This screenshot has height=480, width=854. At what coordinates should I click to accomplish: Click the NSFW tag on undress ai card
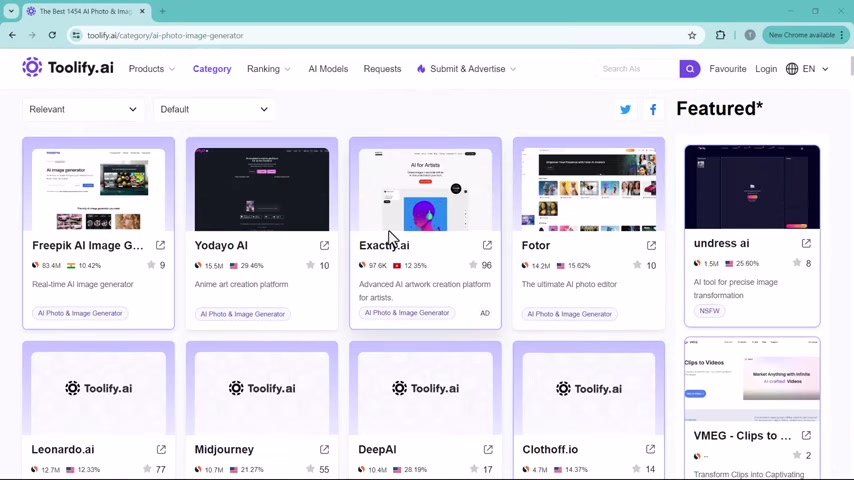pos(709,311)
